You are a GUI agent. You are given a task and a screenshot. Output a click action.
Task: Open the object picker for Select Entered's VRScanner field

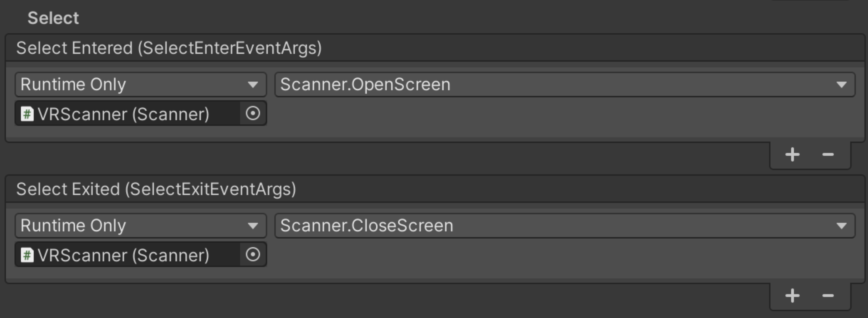[253, 113]
